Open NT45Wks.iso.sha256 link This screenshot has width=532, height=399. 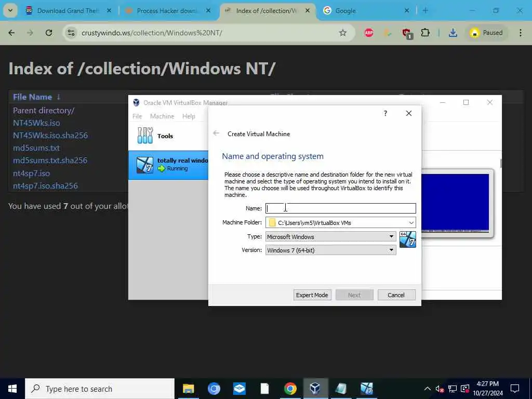click(50, 136)
